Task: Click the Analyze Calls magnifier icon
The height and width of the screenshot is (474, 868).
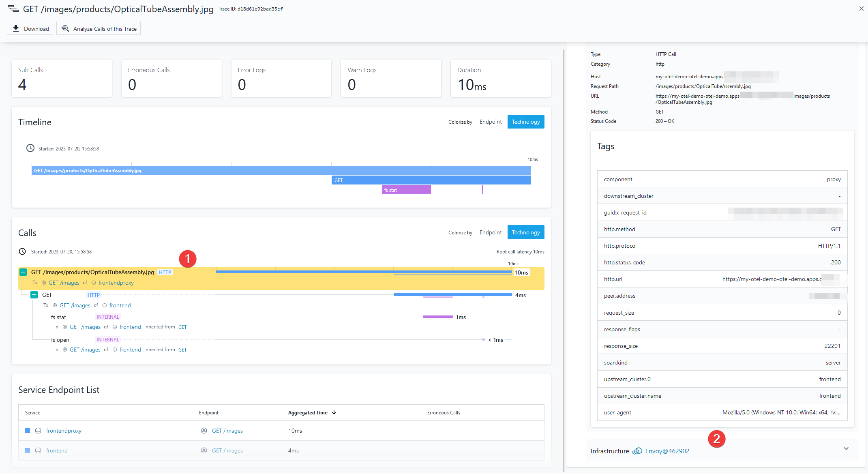Action: point(65,28)
